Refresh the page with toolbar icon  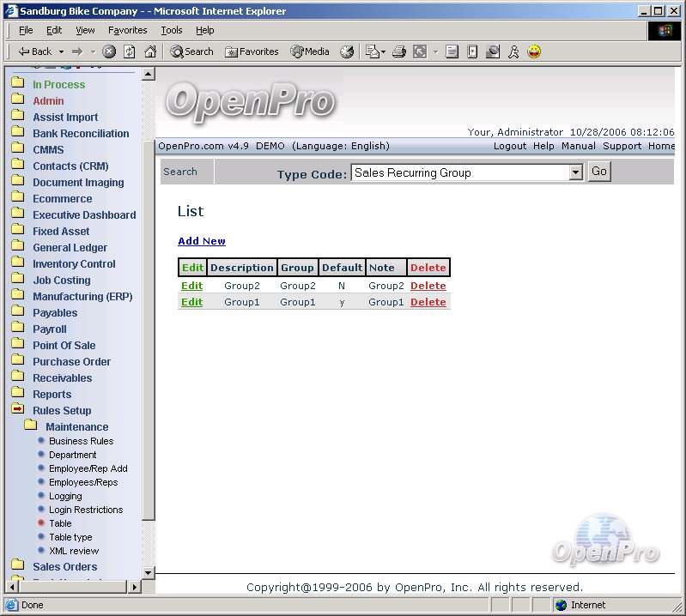point(130,51)
